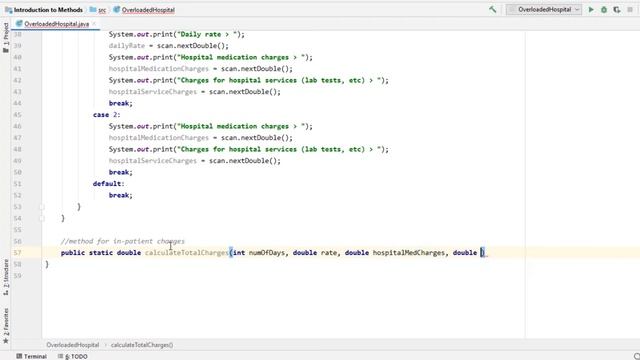Click 'Introduction to Methods' project breadcrumb

[x=44, y=10]
